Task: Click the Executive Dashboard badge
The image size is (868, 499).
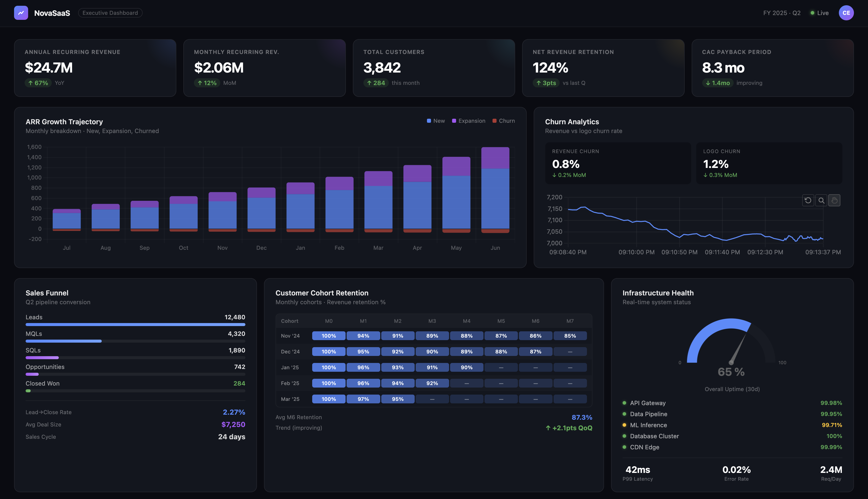Action: 110,13
